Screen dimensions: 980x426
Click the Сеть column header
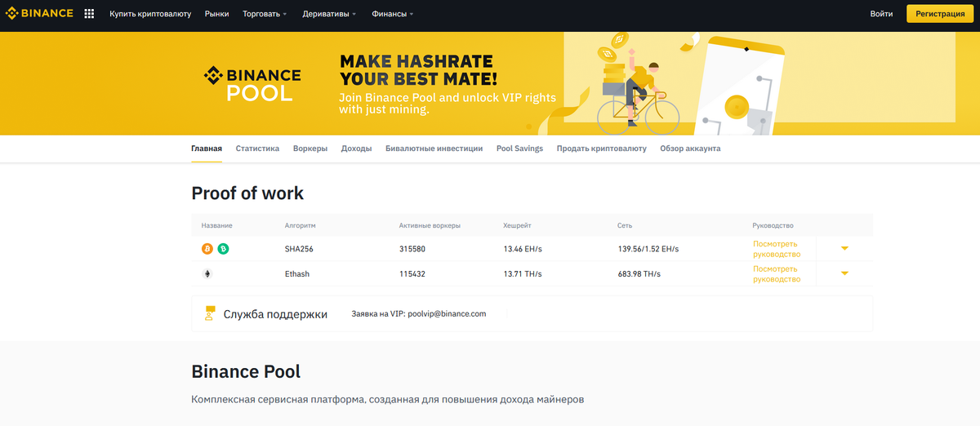point(625,225)
